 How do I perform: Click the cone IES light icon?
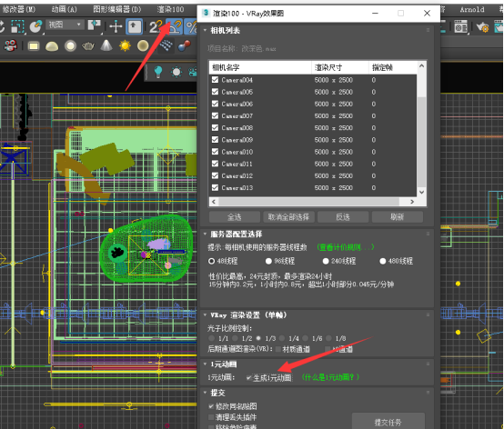106,45
